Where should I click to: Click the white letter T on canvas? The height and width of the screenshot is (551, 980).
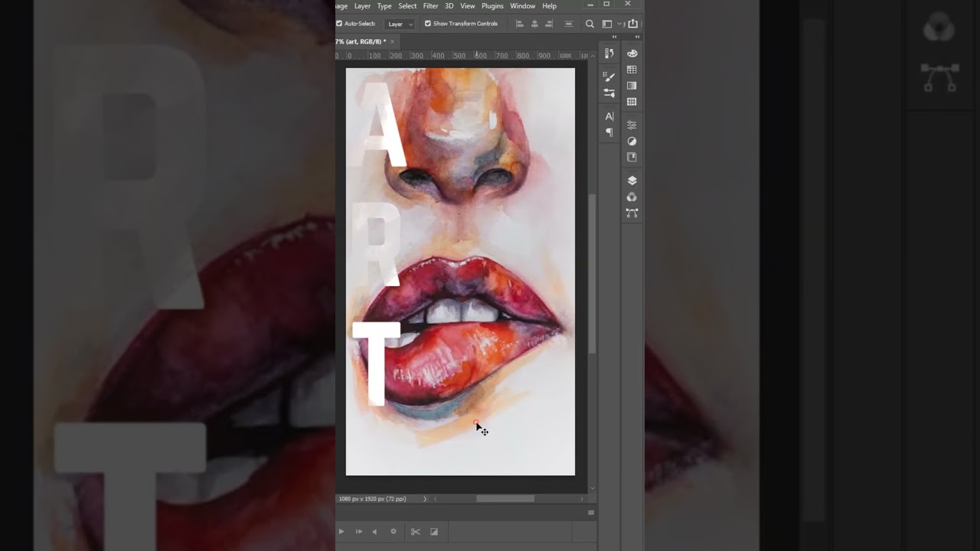tap(376, 363)
